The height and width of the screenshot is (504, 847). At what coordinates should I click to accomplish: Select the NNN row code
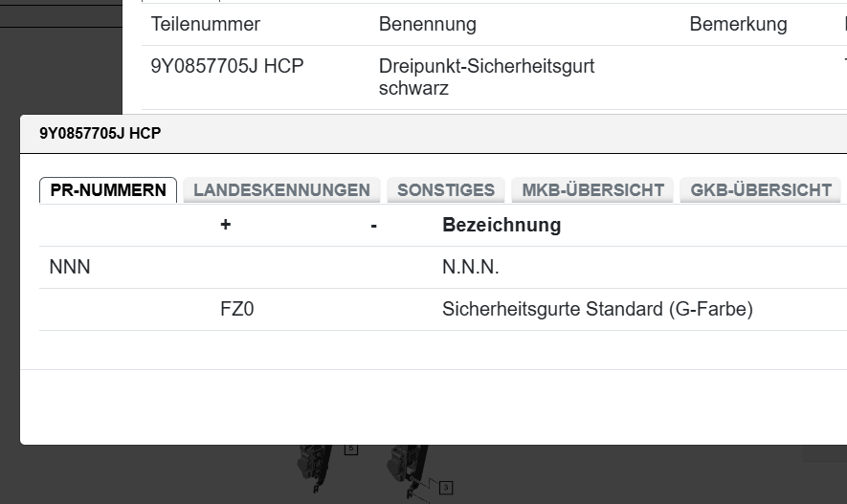click(70, 268)
